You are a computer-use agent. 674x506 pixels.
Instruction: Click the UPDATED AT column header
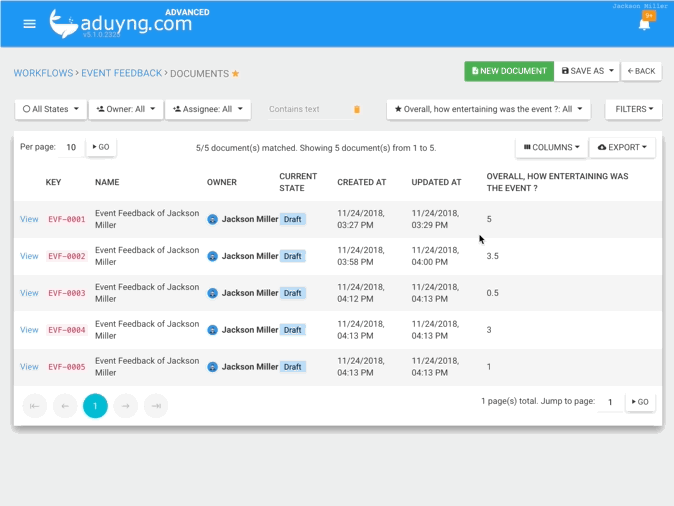[x=436, y=182]
